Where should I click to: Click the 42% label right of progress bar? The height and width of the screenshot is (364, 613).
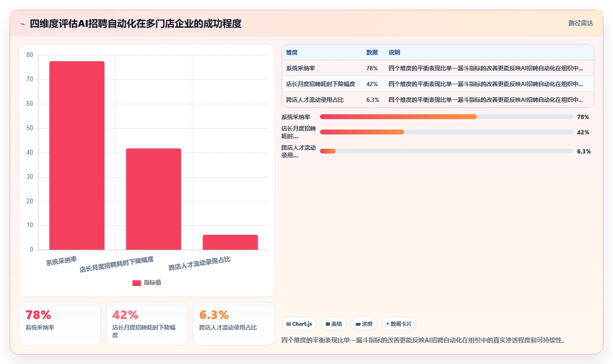[x=583, y=132]
